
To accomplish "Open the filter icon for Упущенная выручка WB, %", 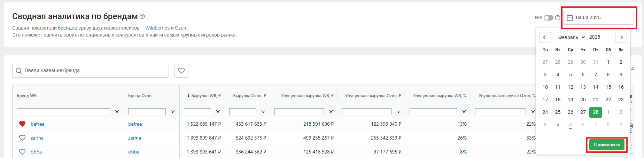I will tap(464, 112).
